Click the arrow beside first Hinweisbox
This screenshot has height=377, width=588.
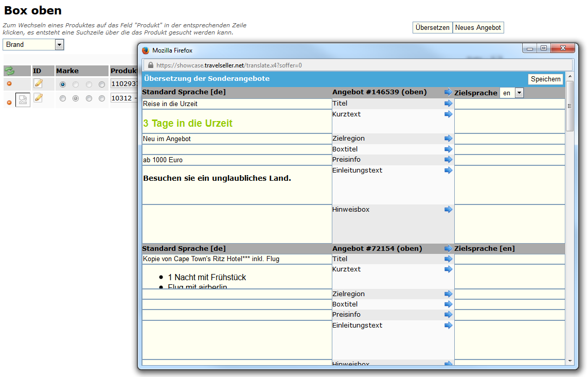448,210
